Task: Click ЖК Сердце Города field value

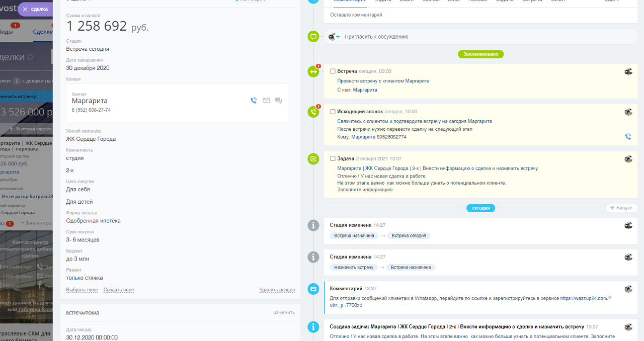Action: tap(91, 139)
